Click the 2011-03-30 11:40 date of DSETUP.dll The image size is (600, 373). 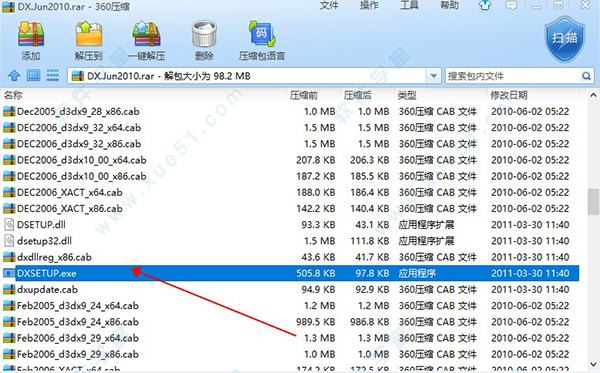coord(530,225)
